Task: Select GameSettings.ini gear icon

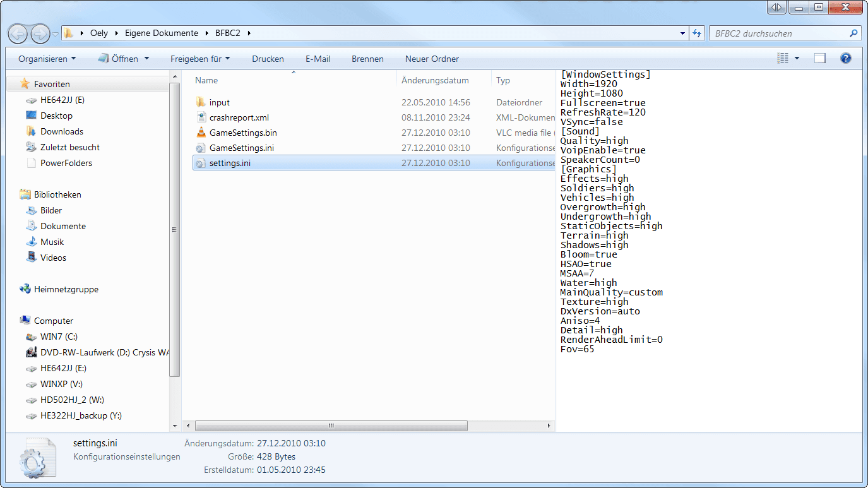Action: pos(201,148)
